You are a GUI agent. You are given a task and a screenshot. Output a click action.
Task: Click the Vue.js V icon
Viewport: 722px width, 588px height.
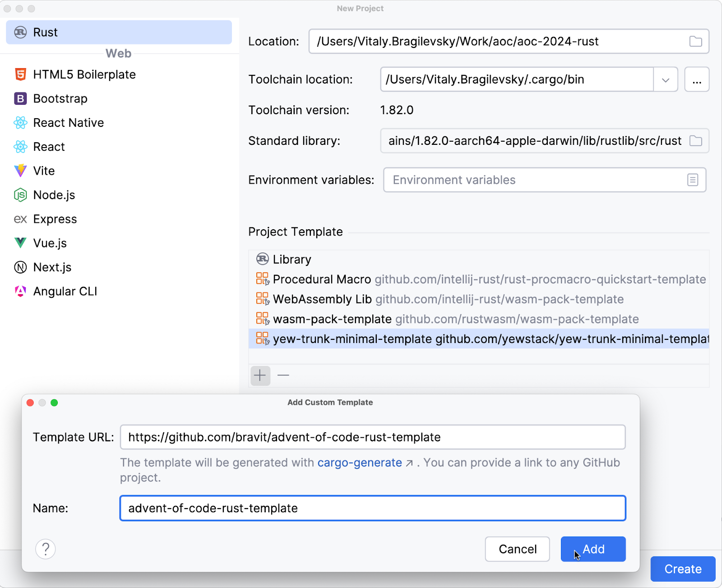click(20, 243)
